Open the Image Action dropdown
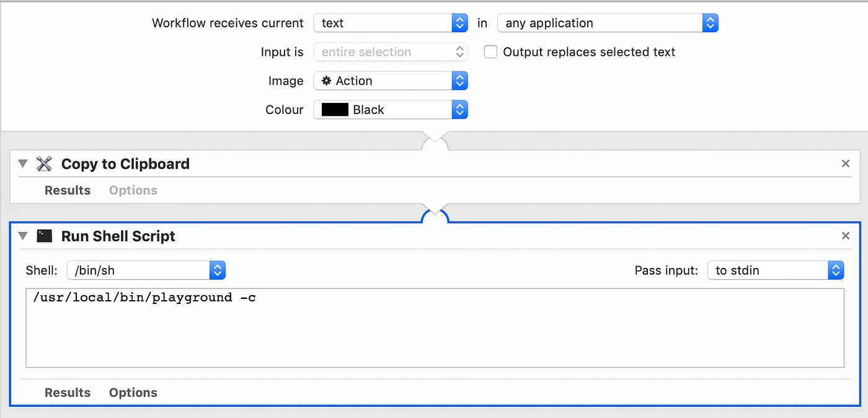The height and width of the screenshot is (418, 868). (x=391, y=81)
